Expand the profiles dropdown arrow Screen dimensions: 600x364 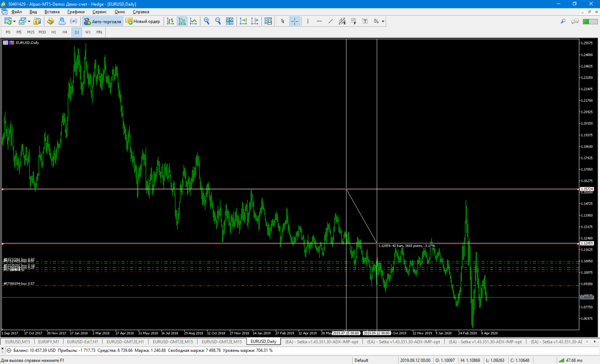tap(29, 21)
